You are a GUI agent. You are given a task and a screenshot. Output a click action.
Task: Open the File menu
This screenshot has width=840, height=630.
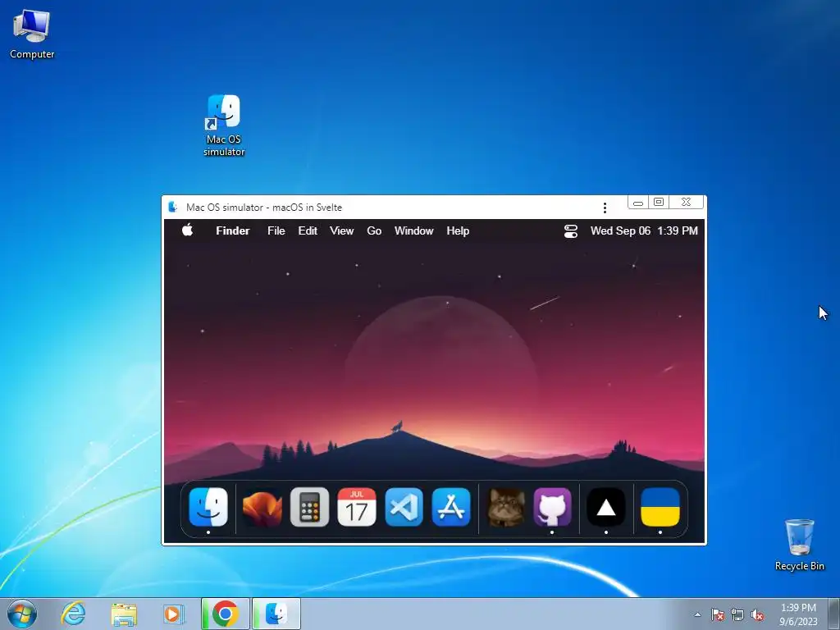tap(276, 231)
